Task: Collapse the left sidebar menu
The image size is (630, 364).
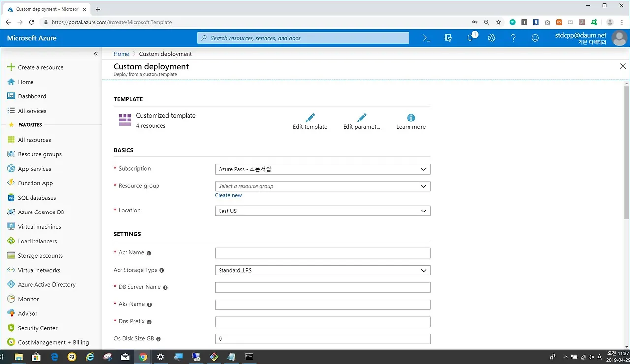Action: [x=96, y=54]
